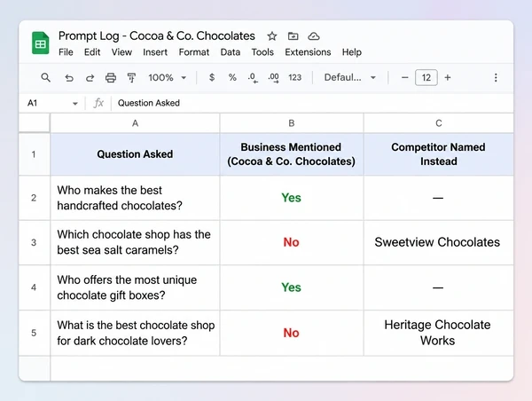This screenshot has height=401, width=532.
Task: Click the select-all corner box
Action: click(x=35, y=122)
